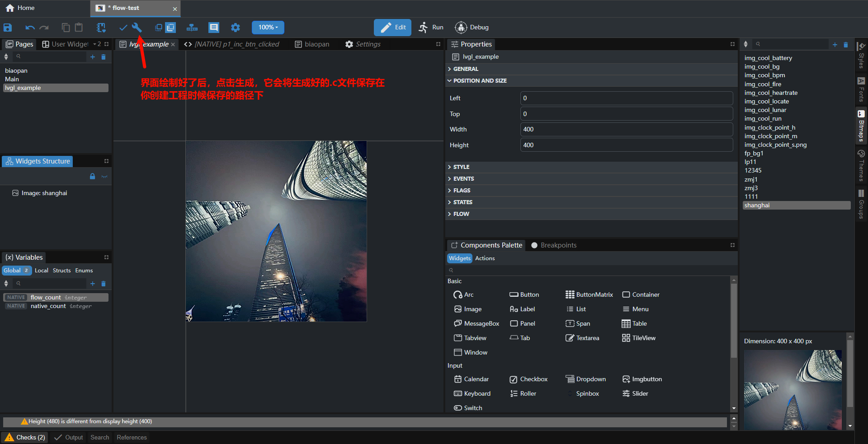Switch to Run mode

pyautogui.click(x=431, y=28)
